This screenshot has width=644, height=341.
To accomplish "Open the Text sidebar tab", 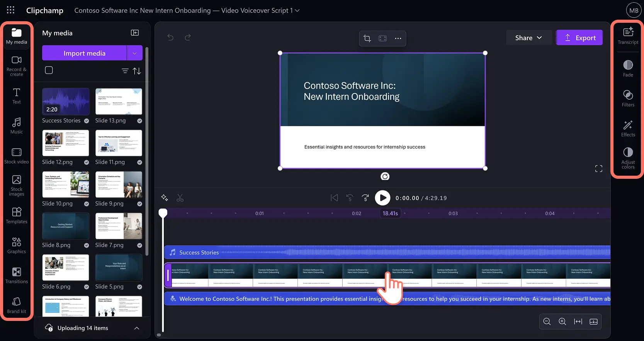I will tap(17, 96).
